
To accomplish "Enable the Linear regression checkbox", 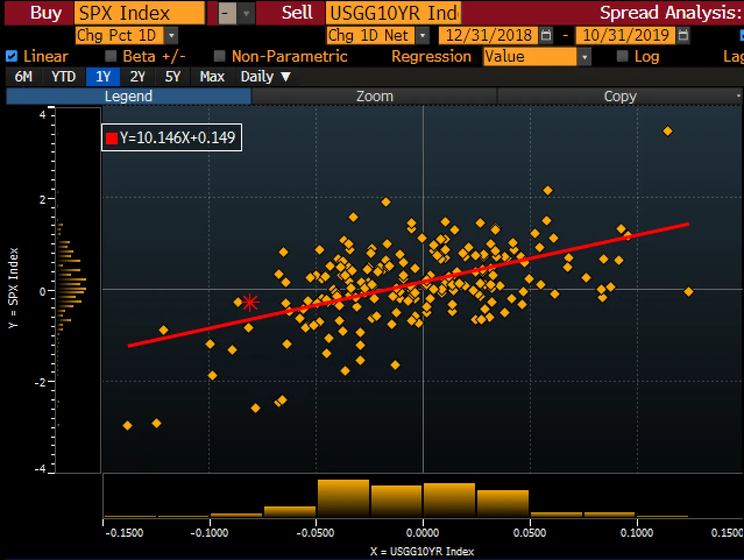I will [x=11, y=56].
